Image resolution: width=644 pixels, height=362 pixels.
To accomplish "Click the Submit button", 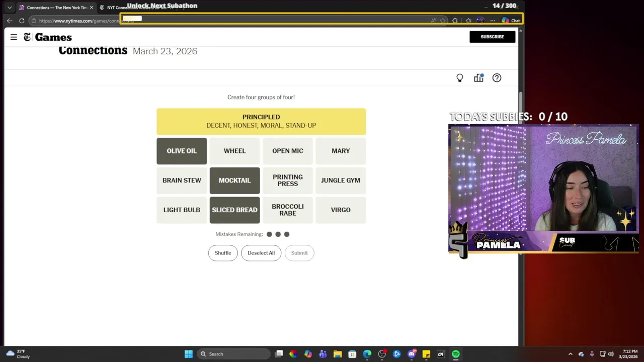I will [x=299, y=253].
